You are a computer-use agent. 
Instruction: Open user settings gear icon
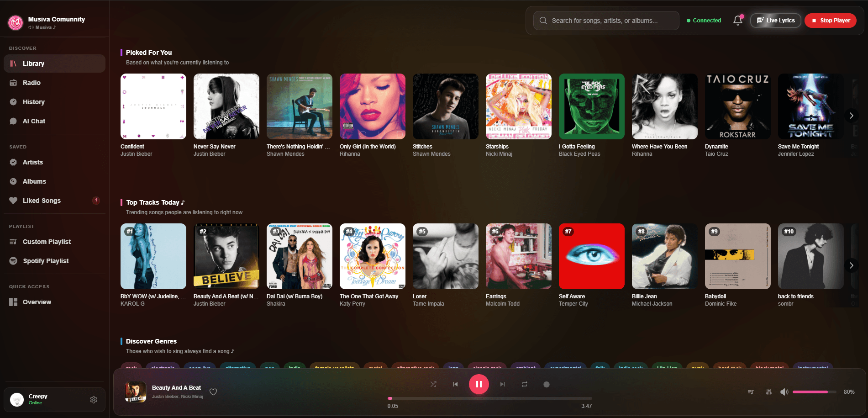click(x=94, y=400)
